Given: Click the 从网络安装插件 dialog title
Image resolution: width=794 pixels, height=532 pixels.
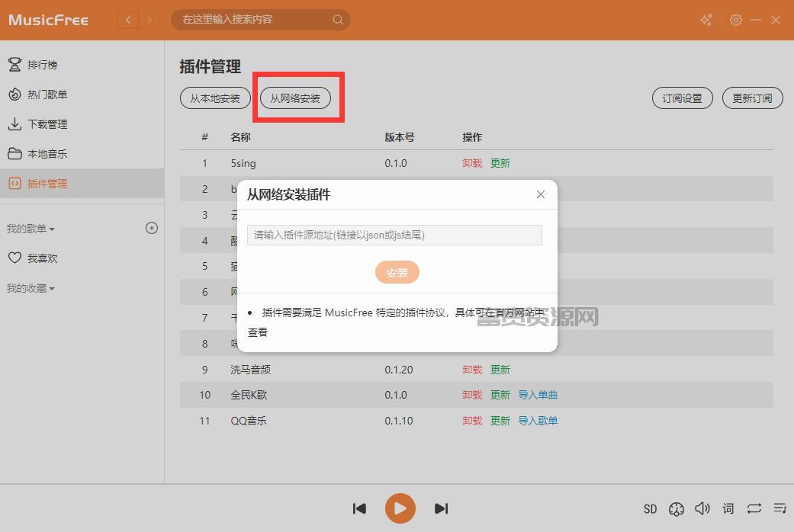Looking at the screenshot, I should coord(288,194).
